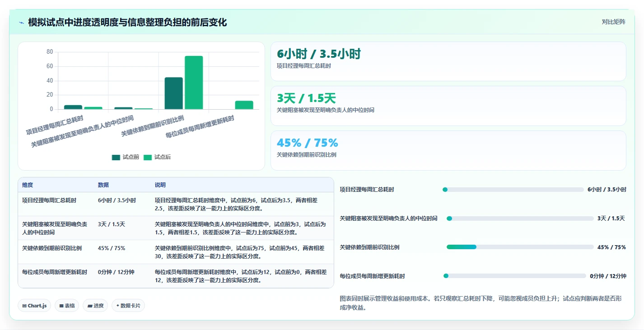Click the header icon beside the title
The image size is (644, 330).
(x=21, y=22)
